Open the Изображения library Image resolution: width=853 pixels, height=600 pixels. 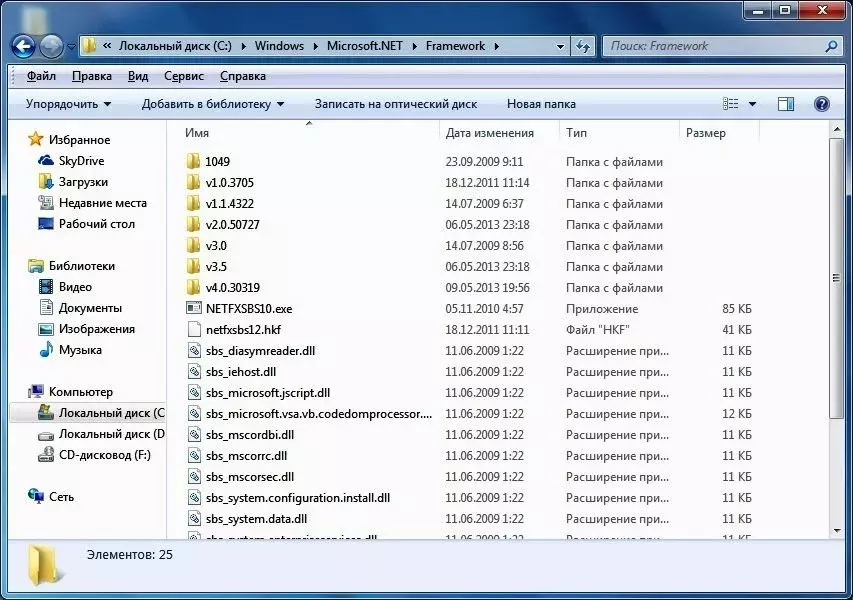coord(86,329)
